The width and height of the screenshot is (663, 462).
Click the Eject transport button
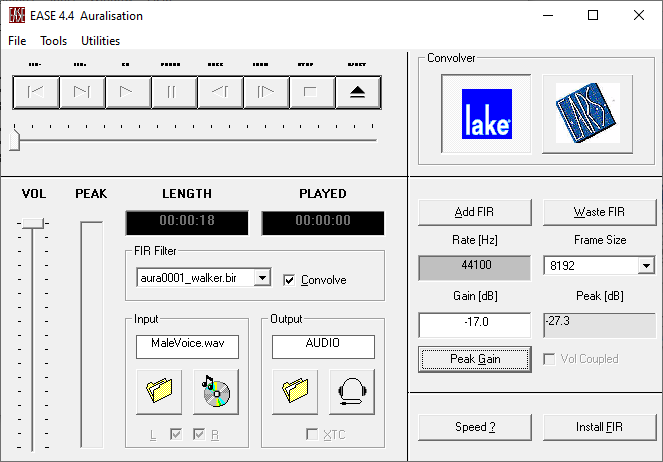[358, 92]
